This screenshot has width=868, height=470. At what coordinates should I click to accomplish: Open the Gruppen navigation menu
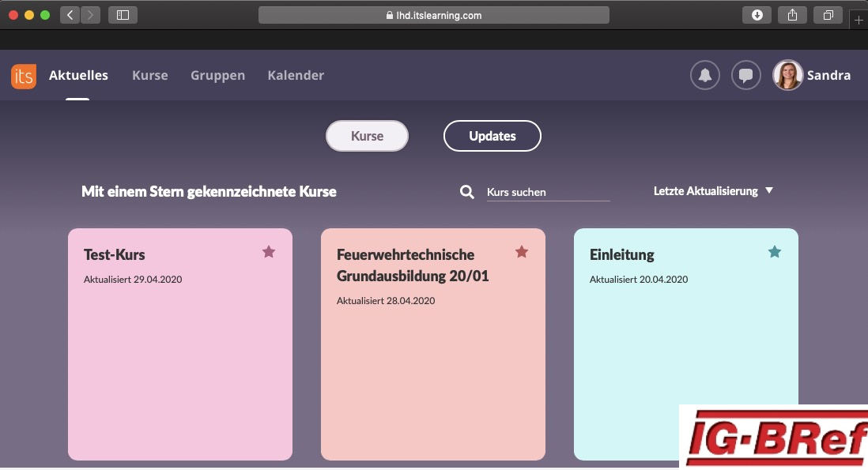(217, 75)
